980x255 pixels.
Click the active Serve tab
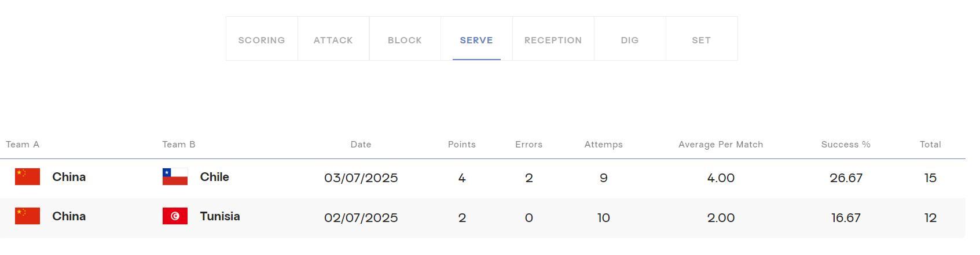click(476, 40)
